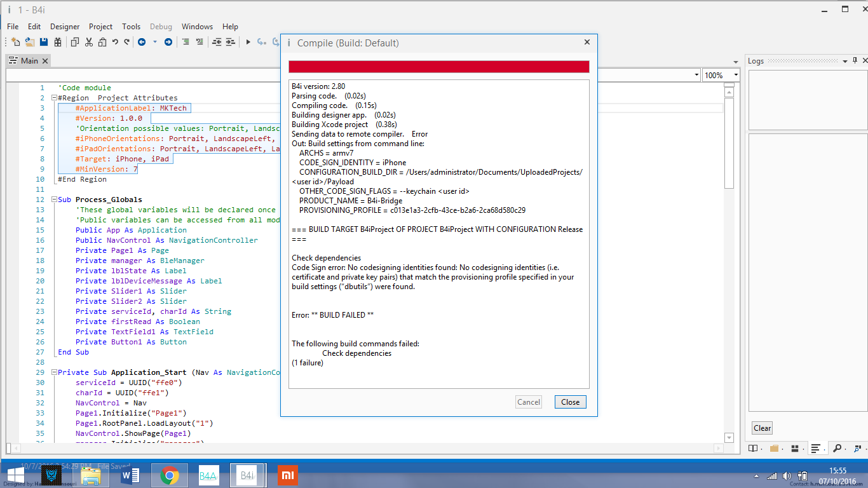This screenshot has width=868, height=488.
Task: Open the grid-shaped panel tab icon
Action: (795, 448)
